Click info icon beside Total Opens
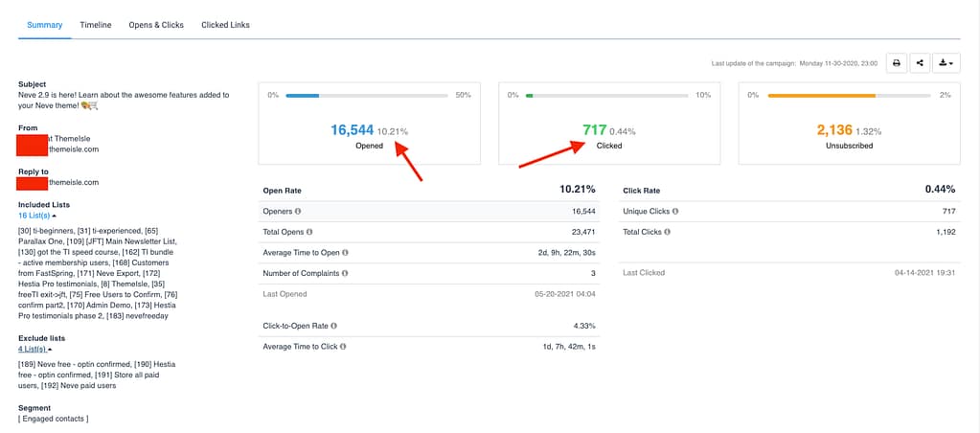This screenshot has height=433, width=980. (x=309, y=232)
